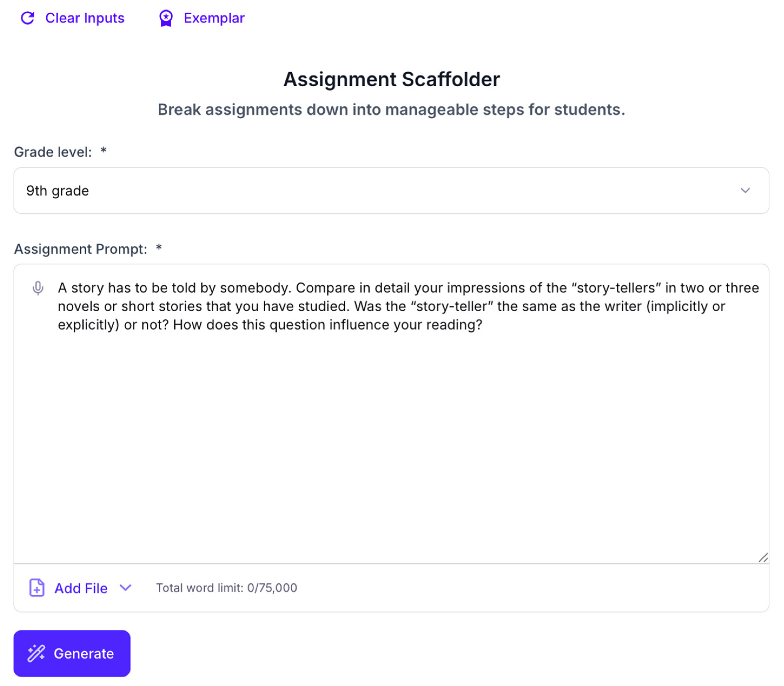Activate the microphone dictation icon
The width and height of the screenshot is (784, 686).
click(38, 288)
